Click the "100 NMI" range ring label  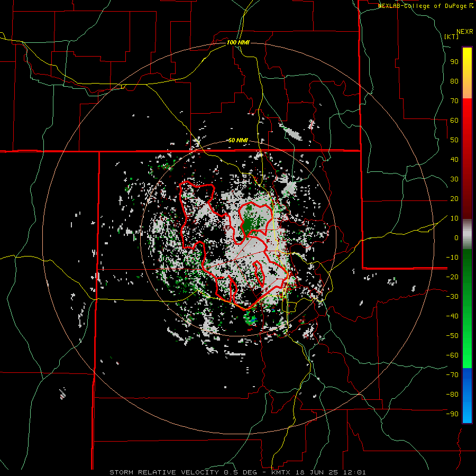point(238,42)
